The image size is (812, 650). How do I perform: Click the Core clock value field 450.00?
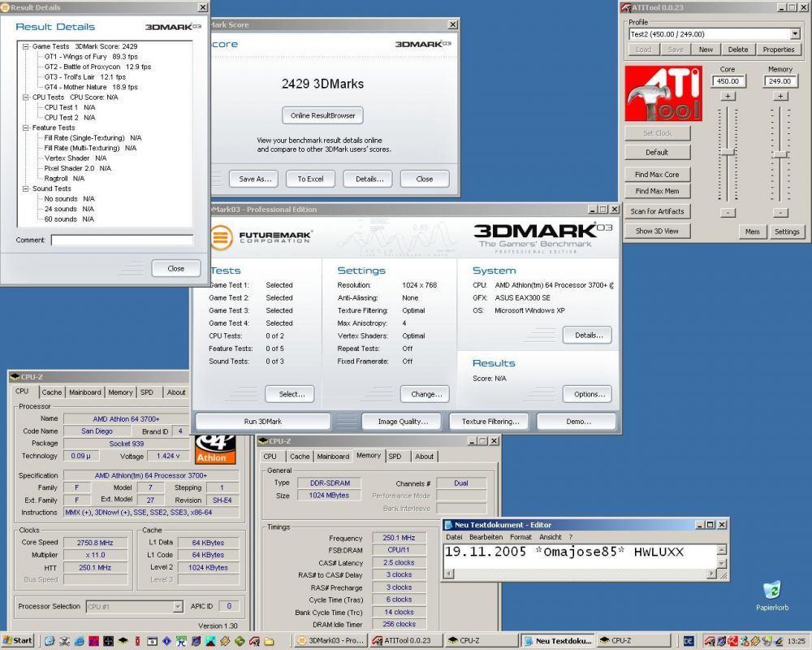click(728, 81)
